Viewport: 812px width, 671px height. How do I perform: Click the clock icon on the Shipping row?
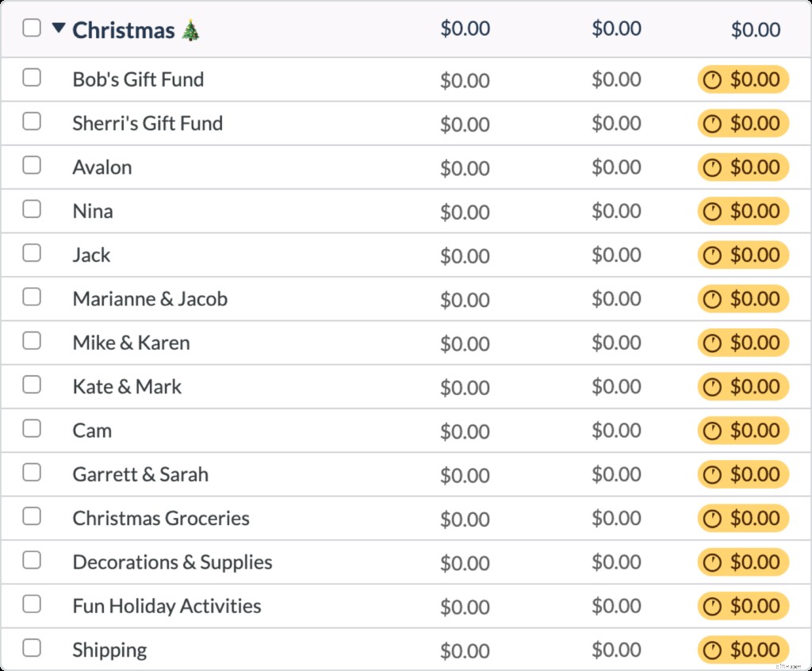point(712,649)
